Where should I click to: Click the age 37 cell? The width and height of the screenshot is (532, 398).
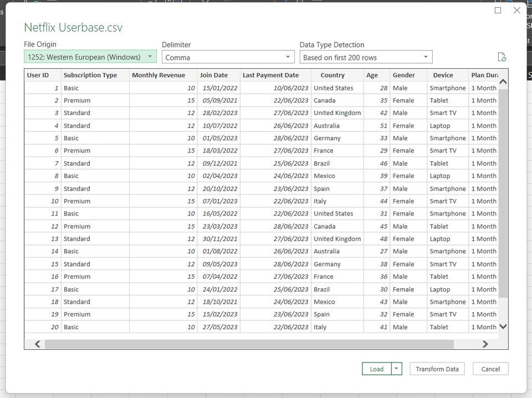377,188
